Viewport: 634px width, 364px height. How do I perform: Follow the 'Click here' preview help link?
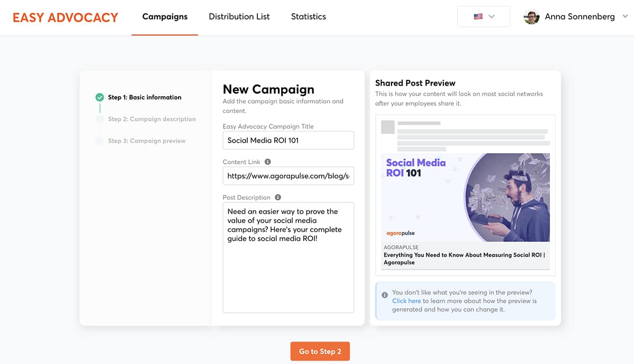406,301
